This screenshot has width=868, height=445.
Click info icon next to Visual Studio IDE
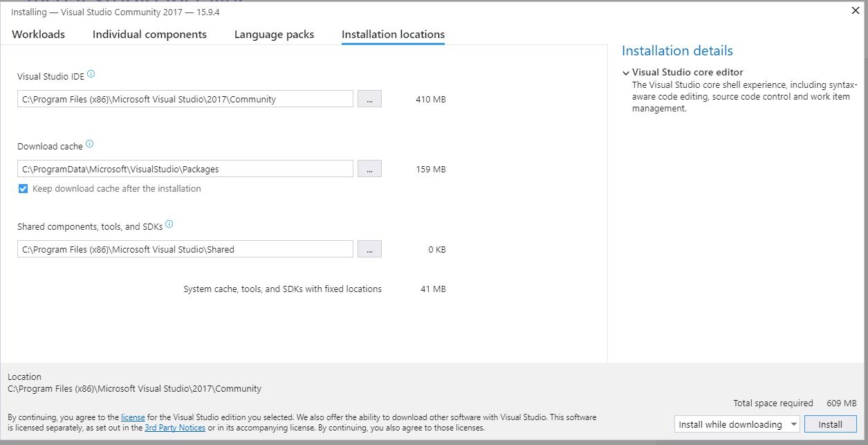pyautogui.click(x=91, y=75)
